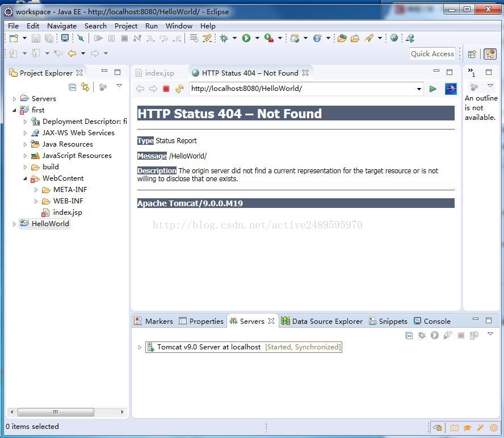Open the Window menu
This screenshot has height=438, width=504.
179,26
